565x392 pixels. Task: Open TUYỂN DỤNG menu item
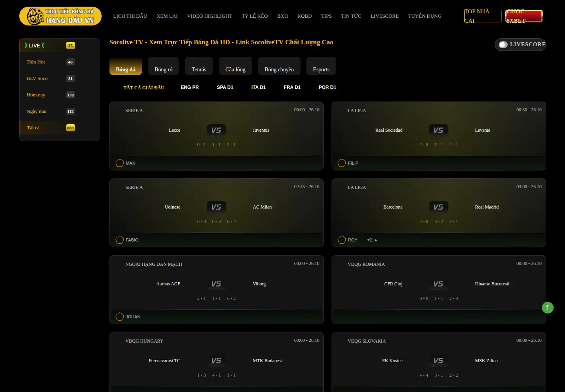pos(425,16)
